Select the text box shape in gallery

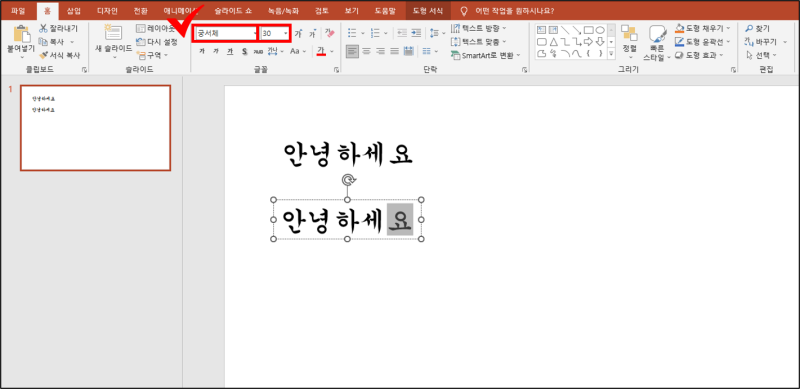tap(541, 30)
